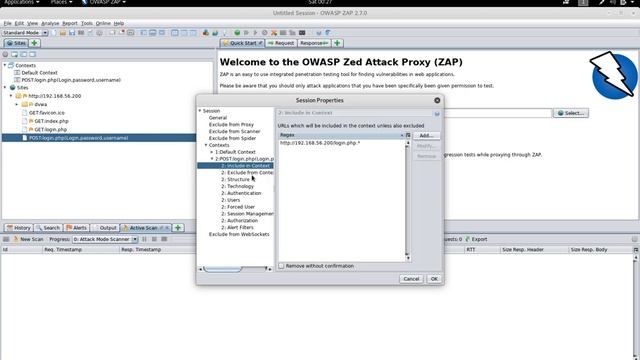Click the help icon in dialog header
Image resolution: width=640 pixels, height=360 pixels.
point(437,113)
